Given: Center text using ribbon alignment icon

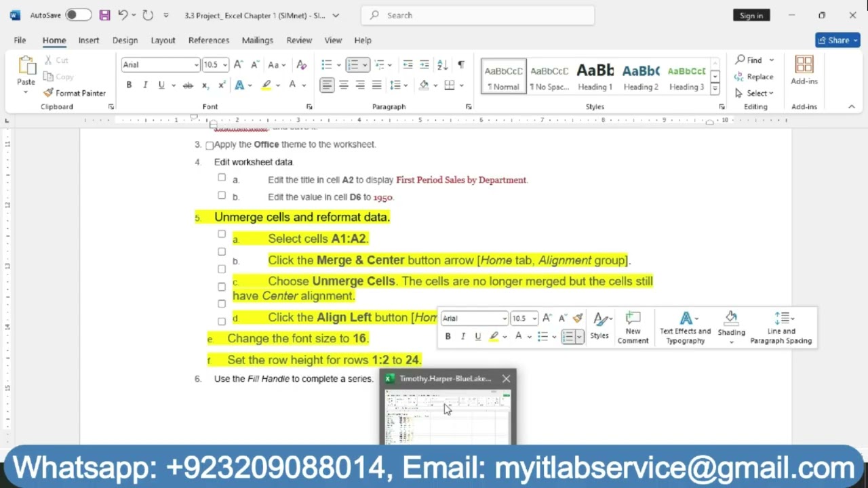Looking at the screenshot, I should coord(344,85).
